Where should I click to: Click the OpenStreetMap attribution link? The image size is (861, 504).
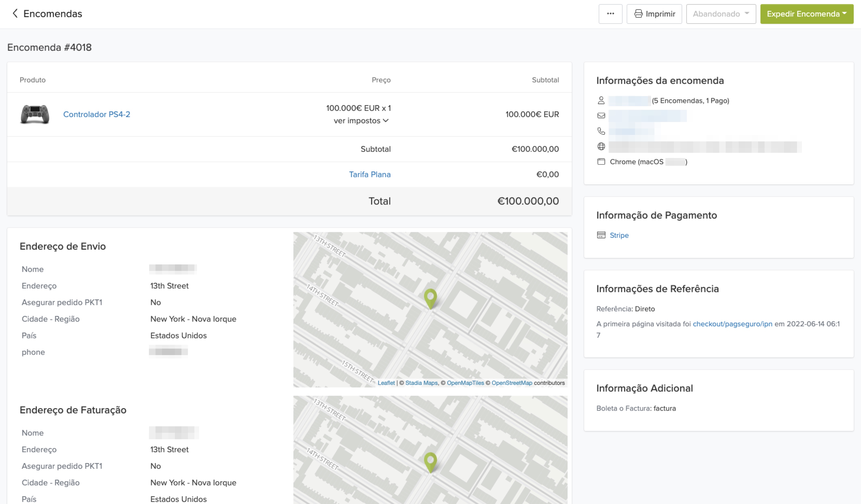pos(511,383)
